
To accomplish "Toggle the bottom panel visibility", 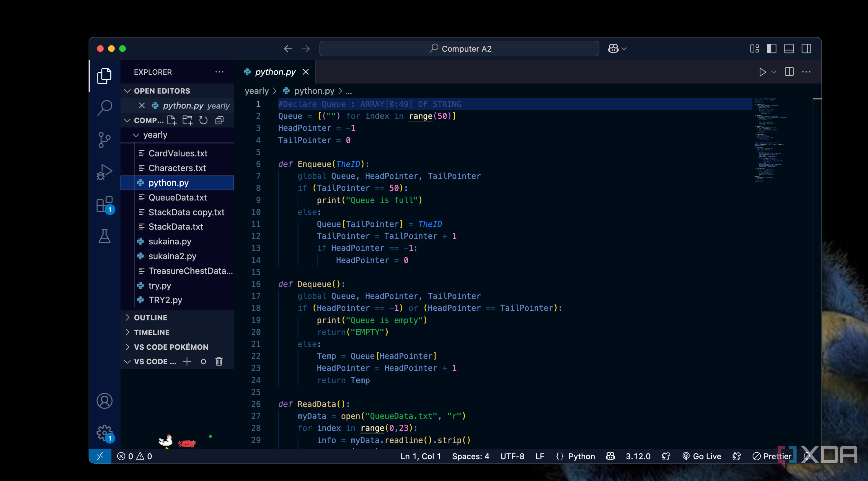I will point(789,49).
